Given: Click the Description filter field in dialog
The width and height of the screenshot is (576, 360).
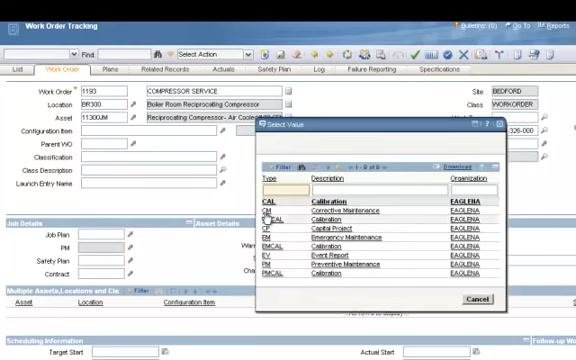Looking at the screenshot, I should click(380, 190).
